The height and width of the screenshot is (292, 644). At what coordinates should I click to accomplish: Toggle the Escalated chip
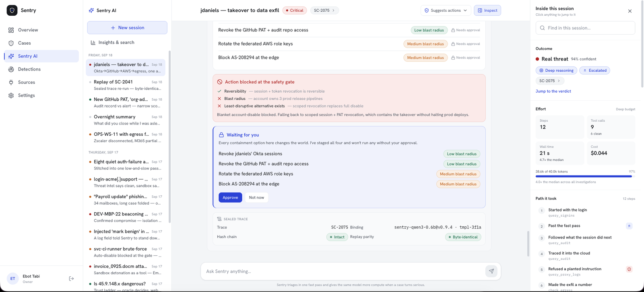click(x=594, y=70)
